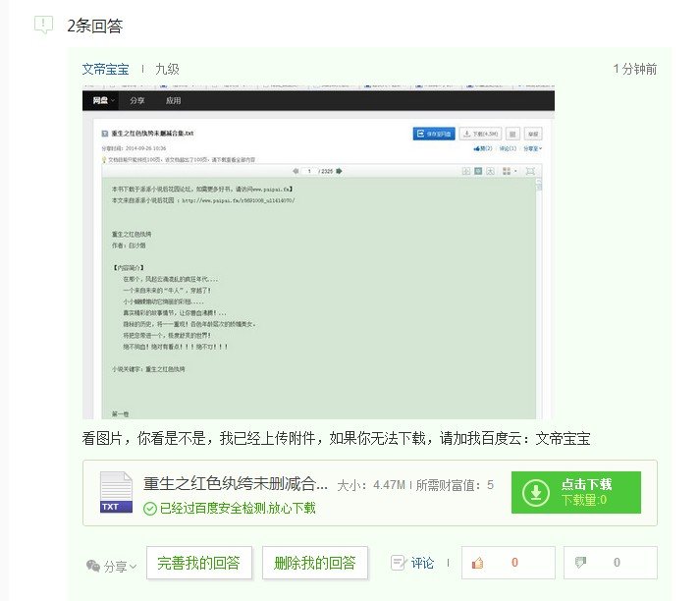Click 已经过百度安全检测,放心下载 text
Screen dimensions: 700x601
(238, 508)
